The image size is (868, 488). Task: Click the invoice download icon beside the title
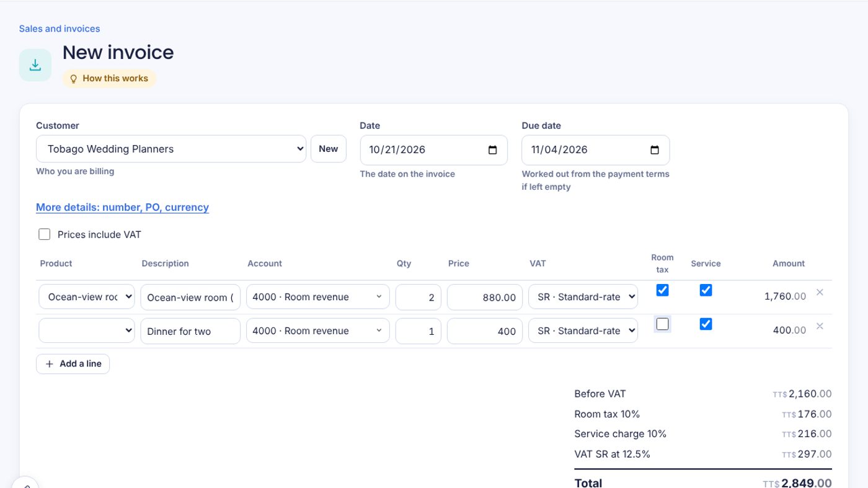pyautogui.click(x=35, y=65)
